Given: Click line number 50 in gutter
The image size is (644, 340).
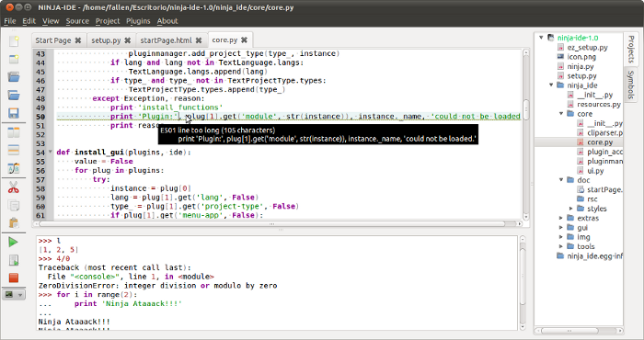Looking at the screenshot, I should click(x=40, y=117).
